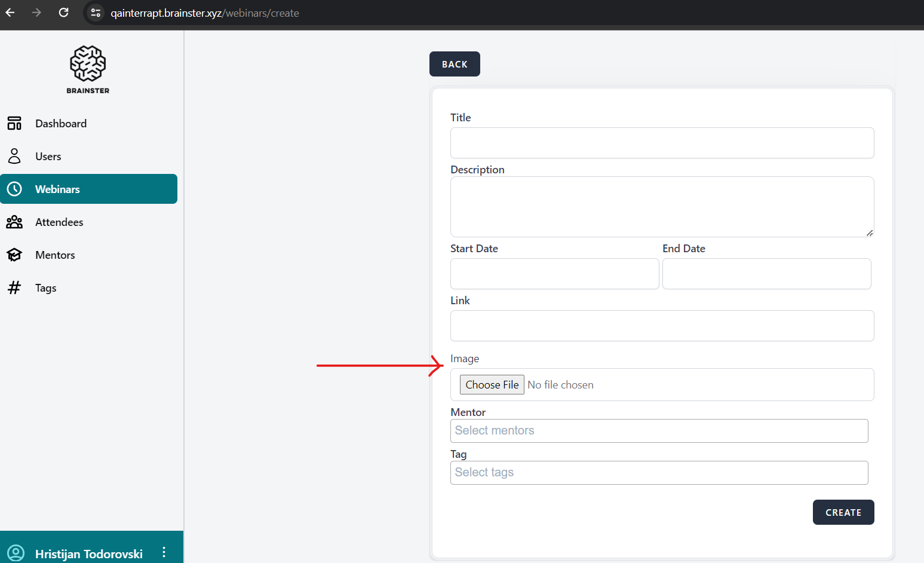Click the user profile avatar icon

click(x=16, y=553)
